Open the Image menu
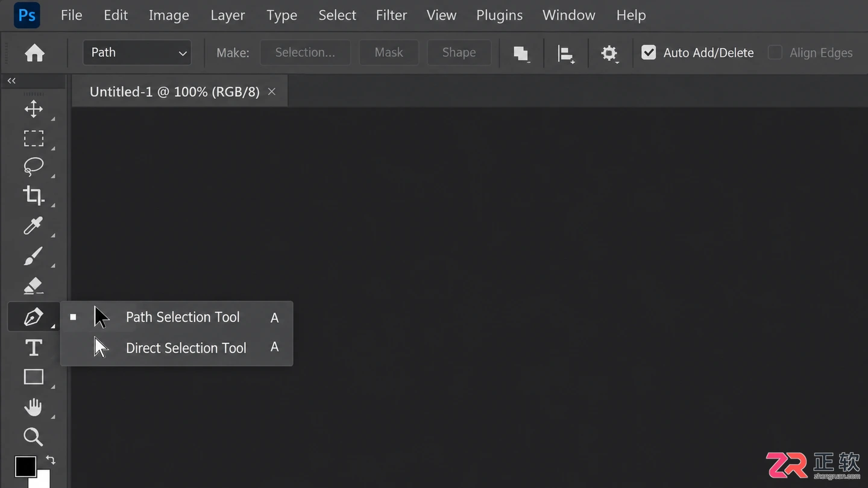This screenshot has width=868, height=488. pos(169,15)
